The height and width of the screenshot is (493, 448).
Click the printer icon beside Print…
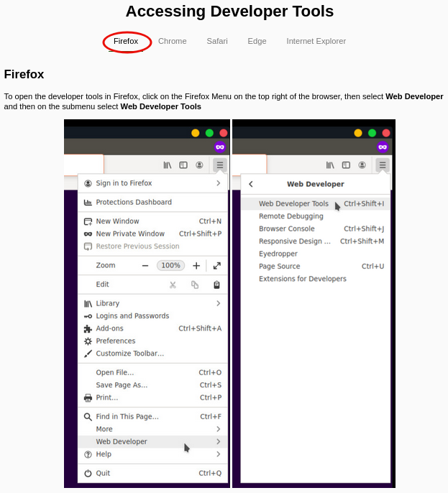coord(88,397)
